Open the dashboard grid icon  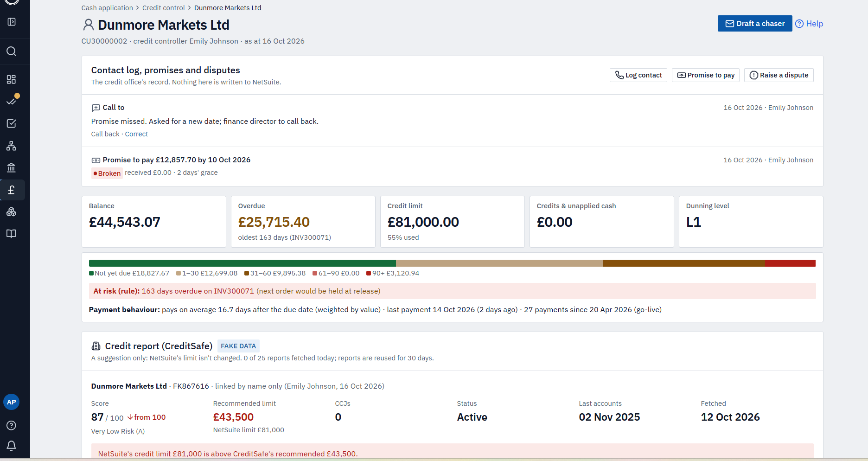click(x=12, y=79)
